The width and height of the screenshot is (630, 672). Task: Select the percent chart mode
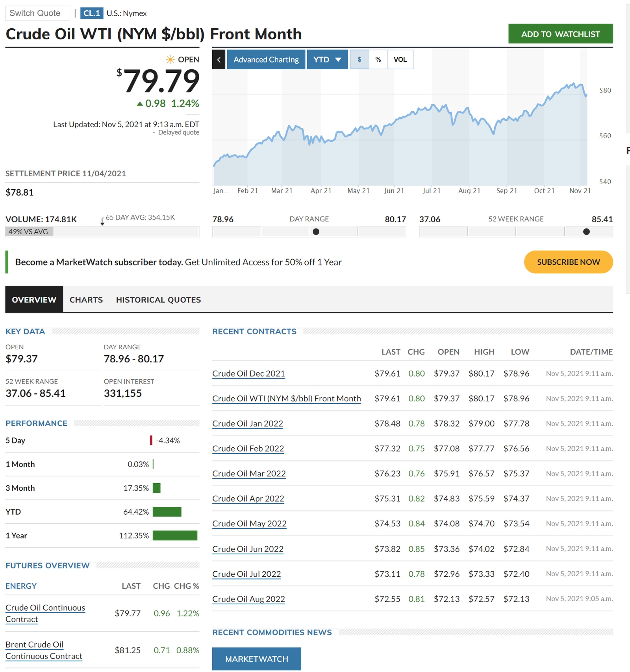click(378, 59)
